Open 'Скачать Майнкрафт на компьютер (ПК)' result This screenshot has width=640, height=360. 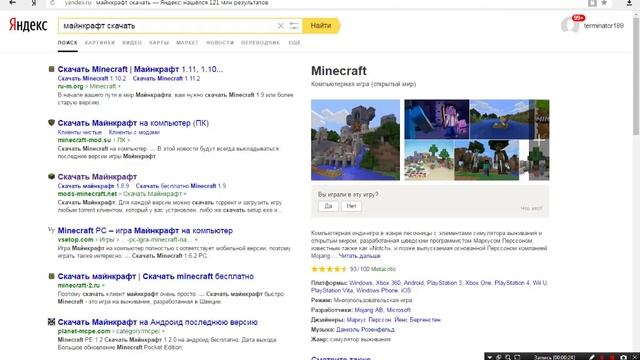coord(133,123)
